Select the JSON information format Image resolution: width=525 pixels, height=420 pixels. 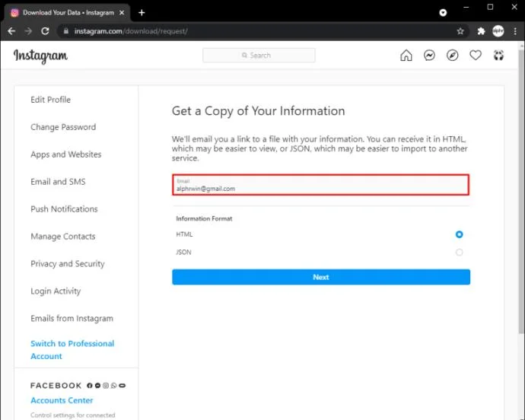(x=459, y=253)
